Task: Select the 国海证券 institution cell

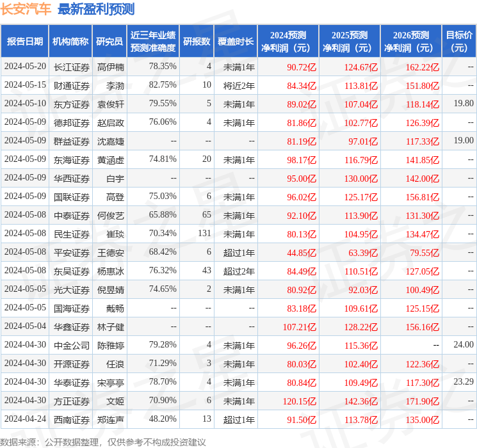Action: coord(72,308)
